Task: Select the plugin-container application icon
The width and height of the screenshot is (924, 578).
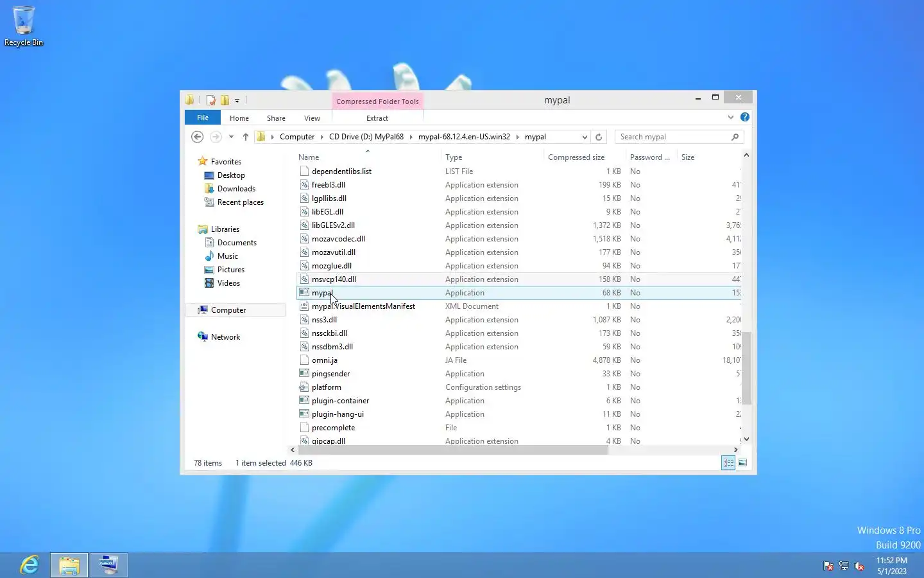Action: 305,401
